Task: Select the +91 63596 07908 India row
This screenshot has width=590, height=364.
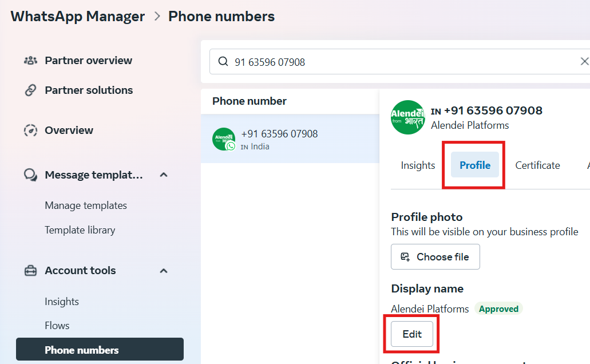Action: click(290, 139)
